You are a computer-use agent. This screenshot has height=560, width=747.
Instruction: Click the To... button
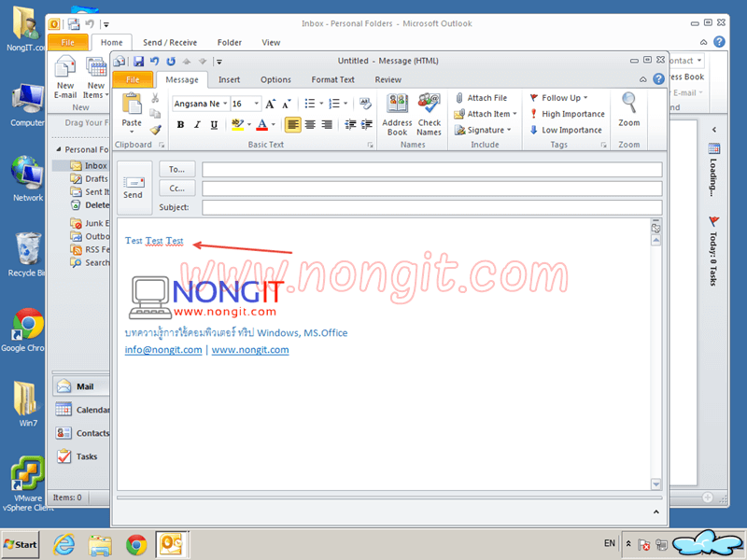[176, 170]
